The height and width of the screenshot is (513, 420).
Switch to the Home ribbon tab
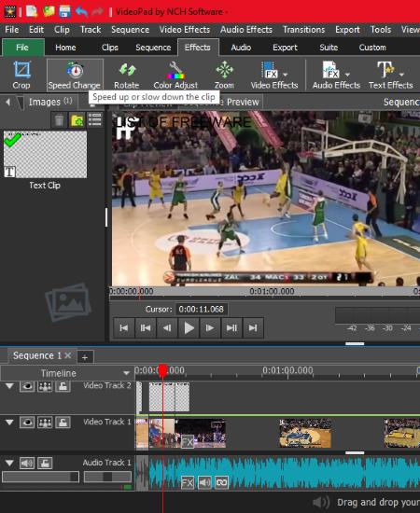(65, 48)
